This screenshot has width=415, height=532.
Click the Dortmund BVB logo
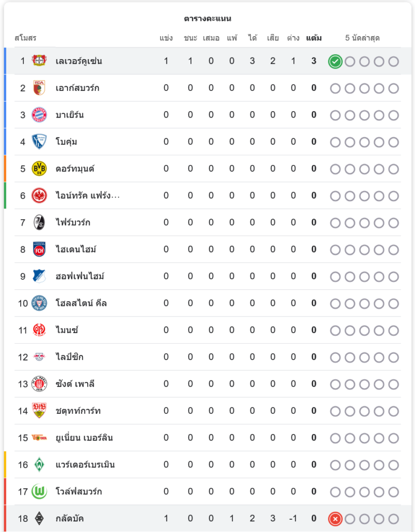[39, 169]
